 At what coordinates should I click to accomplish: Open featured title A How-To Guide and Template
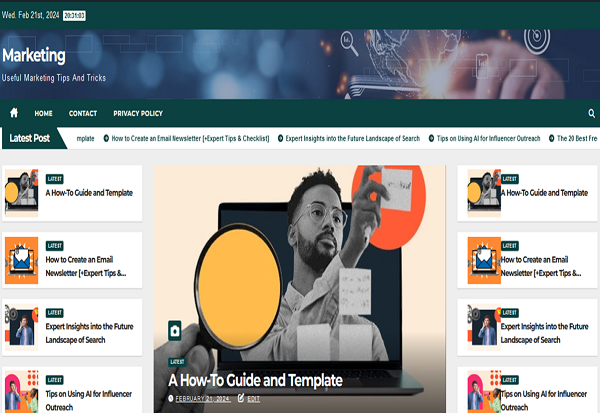click(x=255, y=380)
